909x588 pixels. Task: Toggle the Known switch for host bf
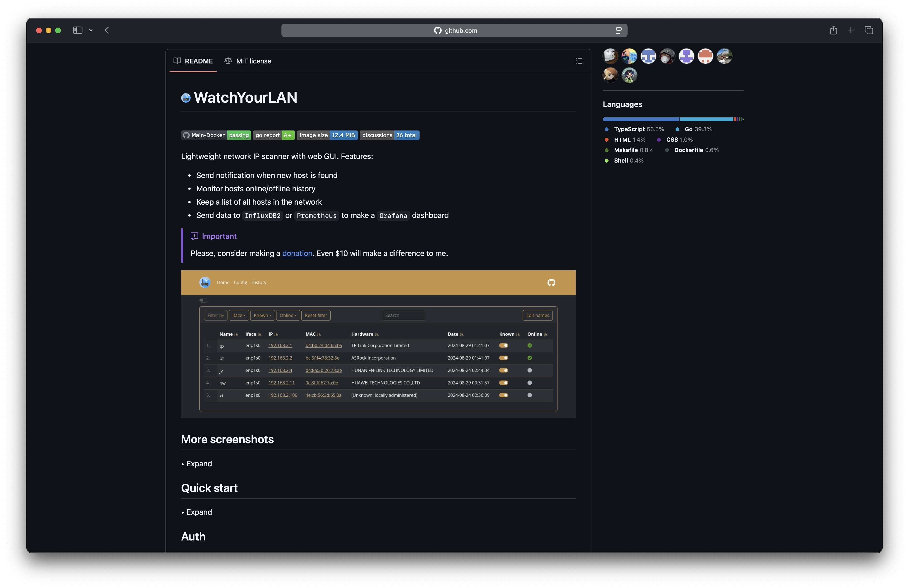point(503,358)
